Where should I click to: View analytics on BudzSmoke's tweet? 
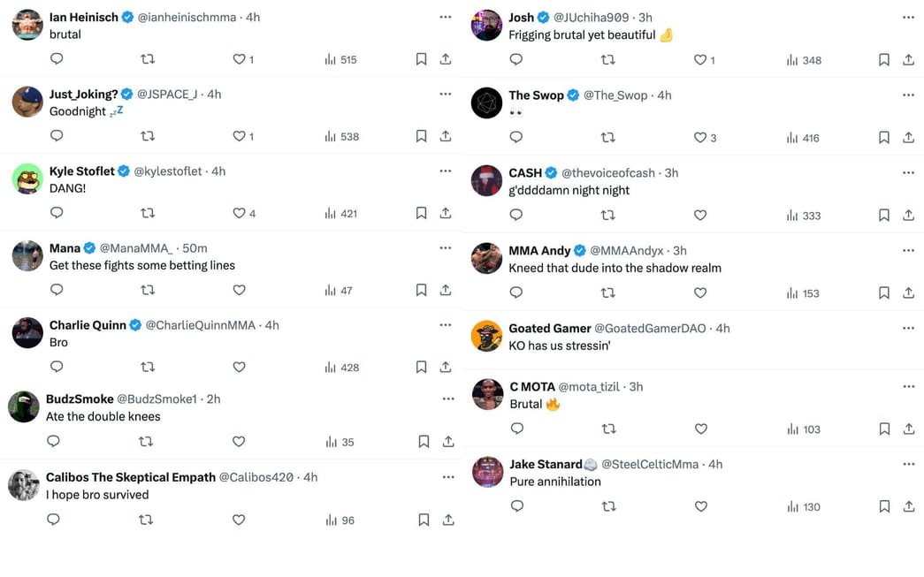pyautogui.click(x=340, y=442)
